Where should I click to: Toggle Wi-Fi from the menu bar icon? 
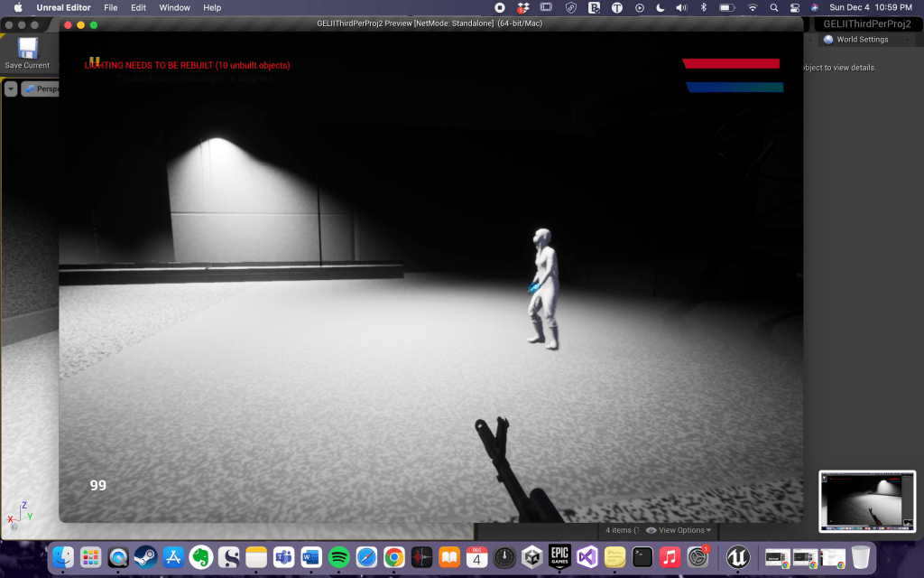(752, 7)
